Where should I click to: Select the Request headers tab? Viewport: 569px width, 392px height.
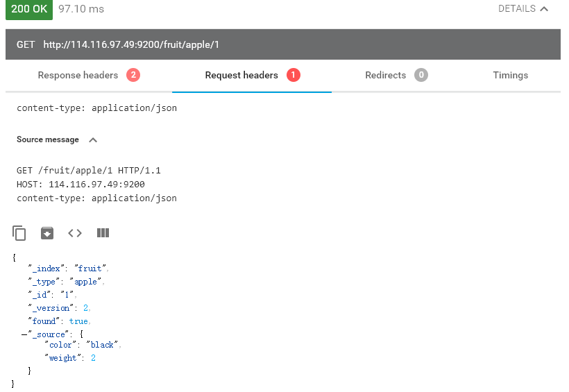pyautogui.click(x=241, y=75)
